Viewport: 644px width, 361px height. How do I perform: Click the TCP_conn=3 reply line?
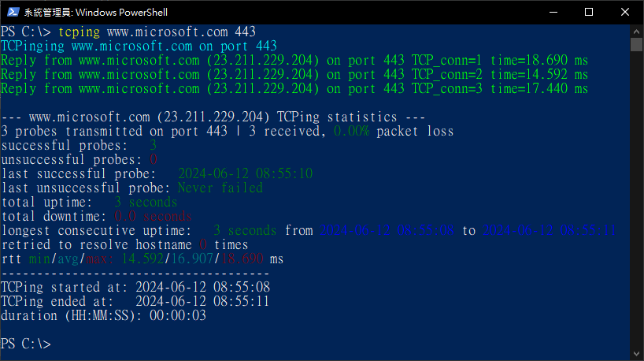point(294,89)
